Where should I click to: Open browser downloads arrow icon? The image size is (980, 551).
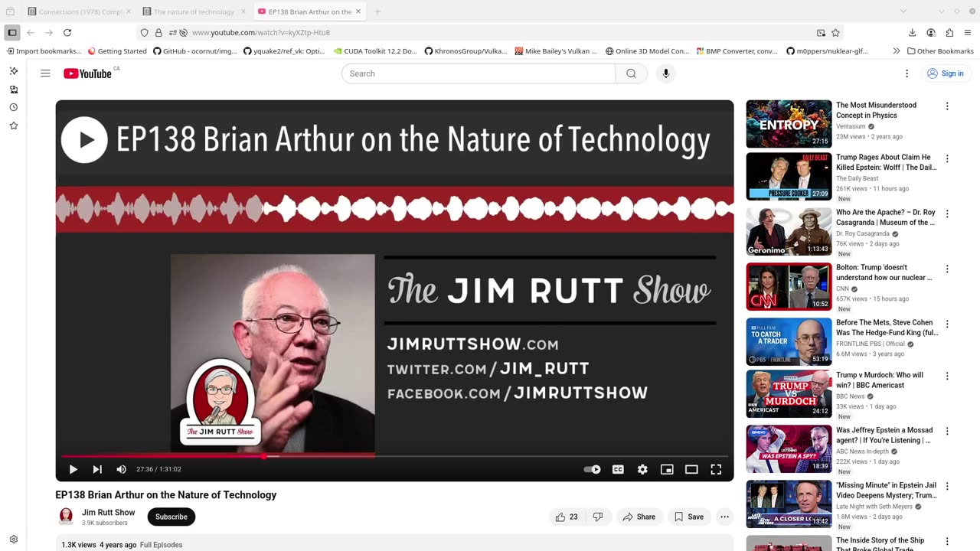tap(912, 33)
